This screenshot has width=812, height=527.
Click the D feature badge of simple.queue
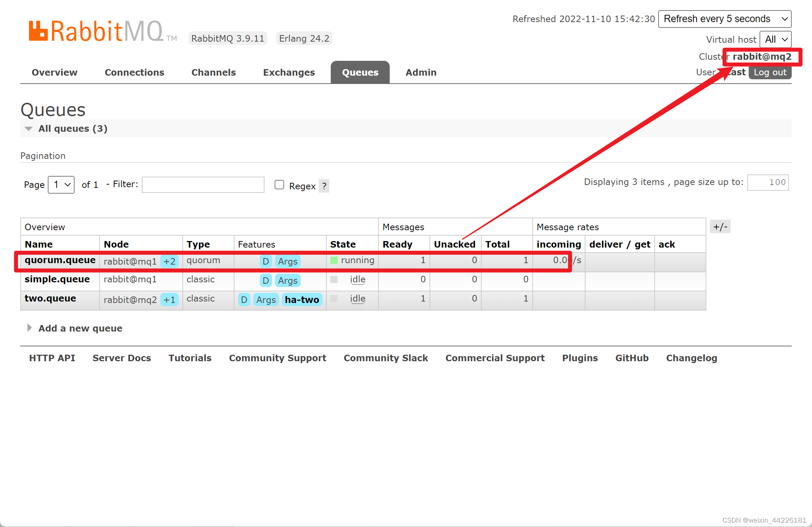(x=266, y=281)
